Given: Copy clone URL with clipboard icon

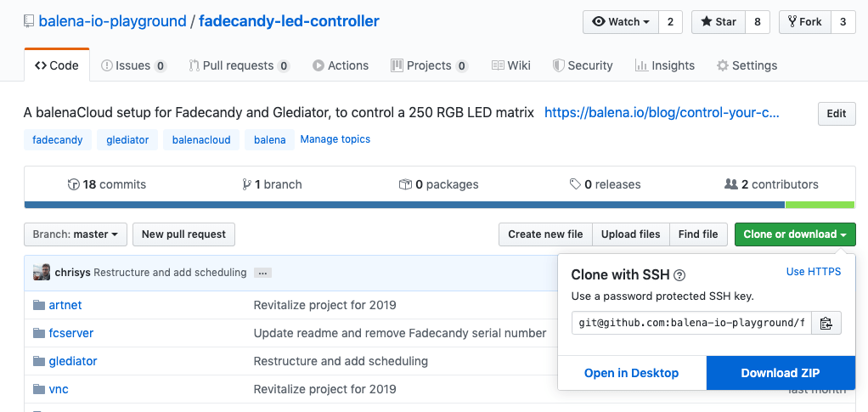Looking at the screenshot, I should pos(826,323).
